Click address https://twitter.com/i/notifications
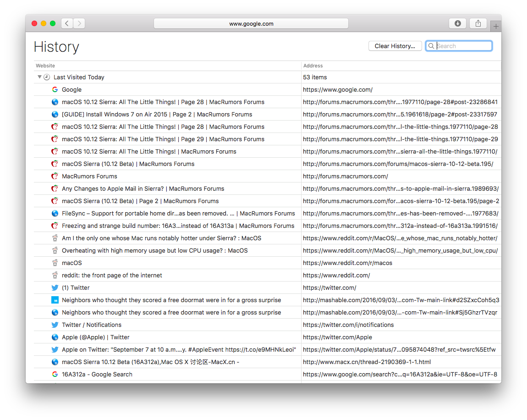 click(x=348, y=325)
